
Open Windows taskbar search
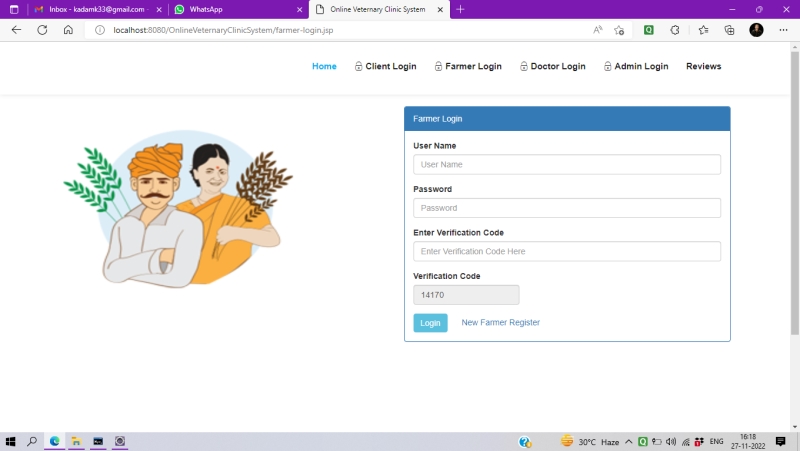(x=32, y=441)
